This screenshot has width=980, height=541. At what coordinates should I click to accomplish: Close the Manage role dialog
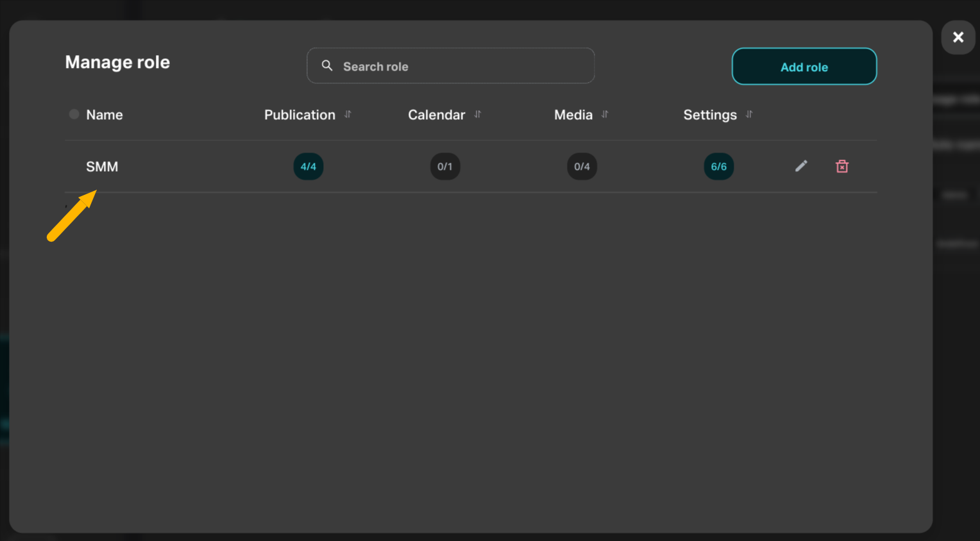coord(958,37)
